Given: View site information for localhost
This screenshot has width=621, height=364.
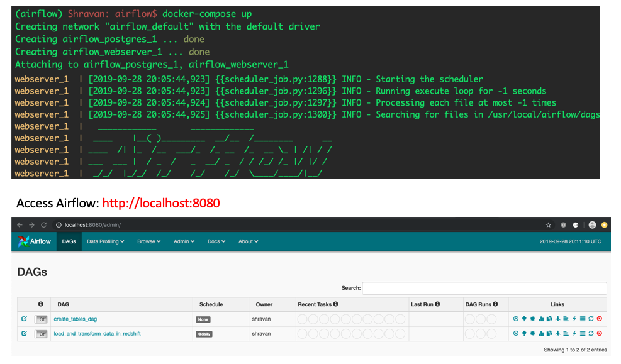Looking at the screenshot, I should [x=59, y=224].
